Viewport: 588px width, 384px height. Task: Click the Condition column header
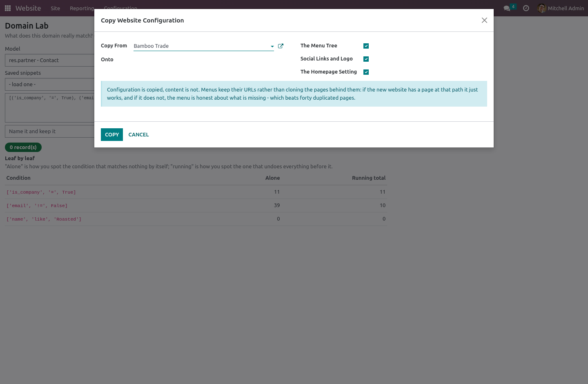18,178
